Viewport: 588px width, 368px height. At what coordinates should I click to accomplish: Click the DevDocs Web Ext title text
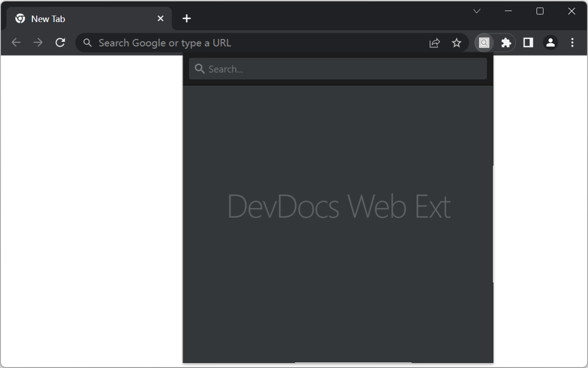click(x=339, y=206)
